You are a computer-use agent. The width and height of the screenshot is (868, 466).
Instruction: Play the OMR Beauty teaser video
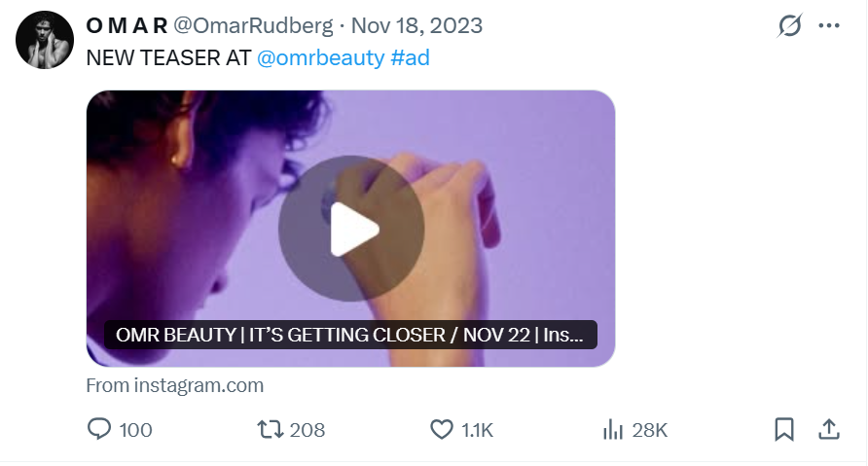[350, 229]
